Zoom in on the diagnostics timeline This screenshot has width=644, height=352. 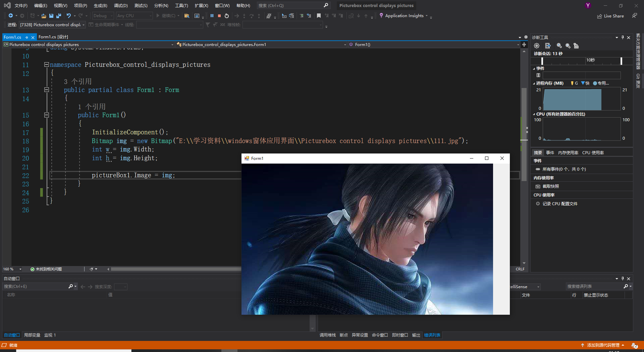[559, 46]
